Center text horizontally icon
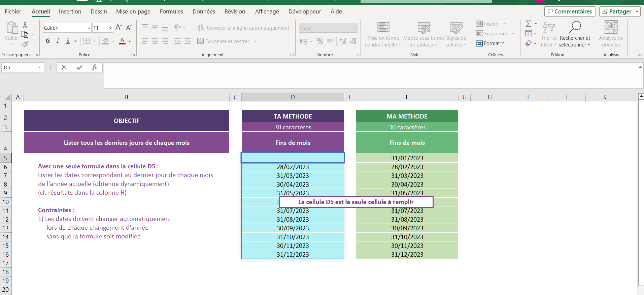644x295 pixels. [155, 41]
